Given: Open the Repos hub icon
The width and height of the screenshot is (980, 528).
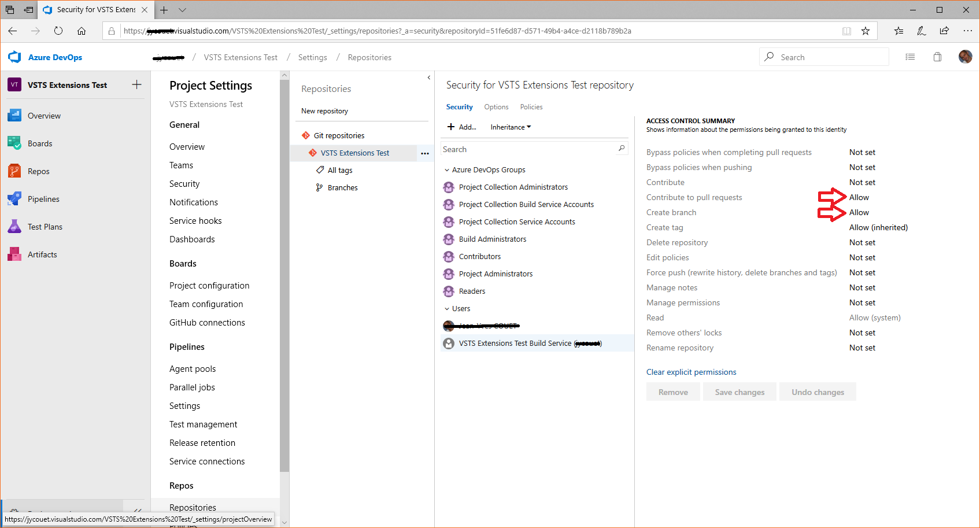Looking at the screenshot, I should coord(14,171).
